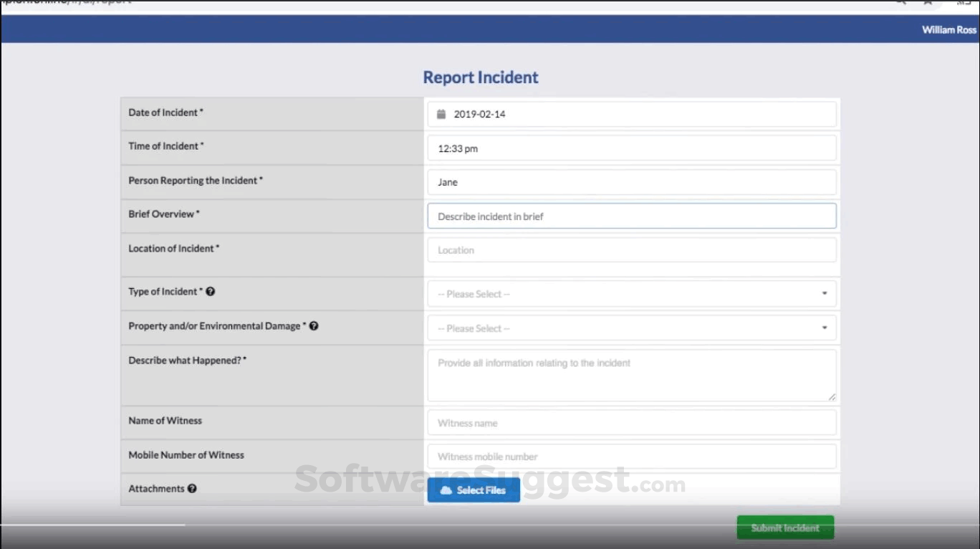
Task: Click the Submit Incident button
Action: pos(785,527)
